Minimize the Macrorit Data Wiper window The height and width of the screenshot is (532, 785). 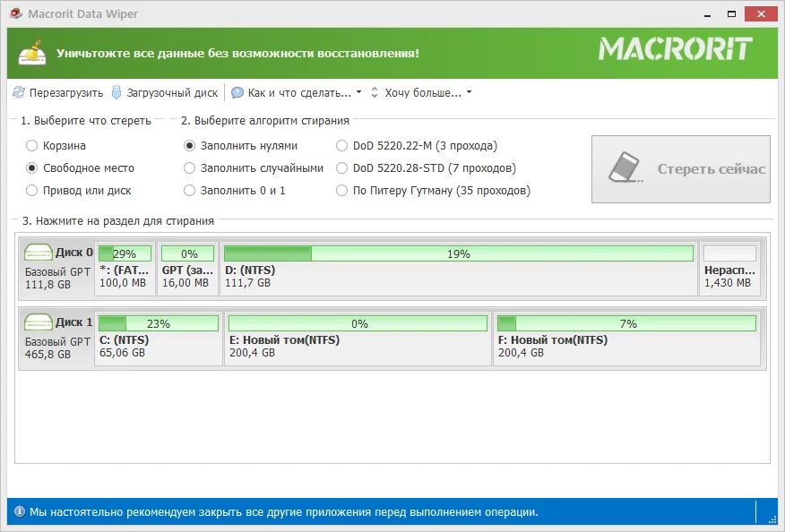tap(707, 14)
